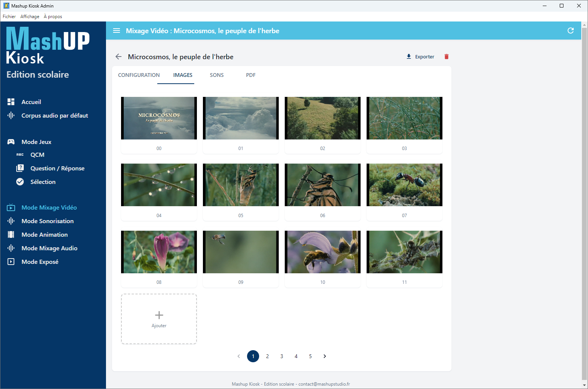Select the IMAGES tab
The image size is (588, 389).
point(183,75)
